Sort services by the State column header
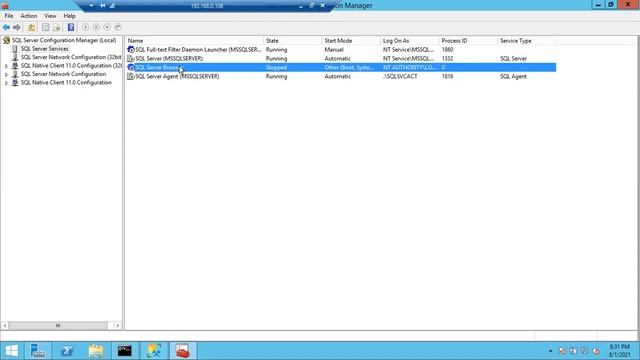This screenshot has height=360, width=640. coord(292,41)
